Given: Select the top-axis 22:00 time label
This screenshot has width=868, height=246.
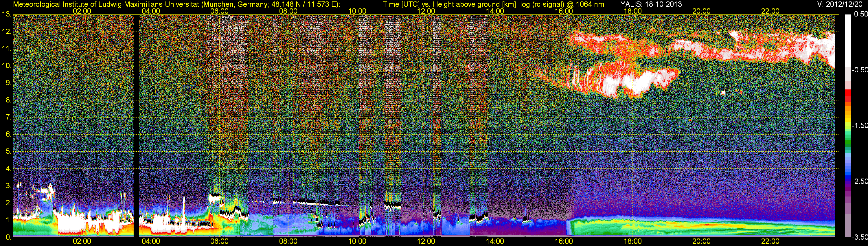Looking at the screenshot, I should click(770, 11).
